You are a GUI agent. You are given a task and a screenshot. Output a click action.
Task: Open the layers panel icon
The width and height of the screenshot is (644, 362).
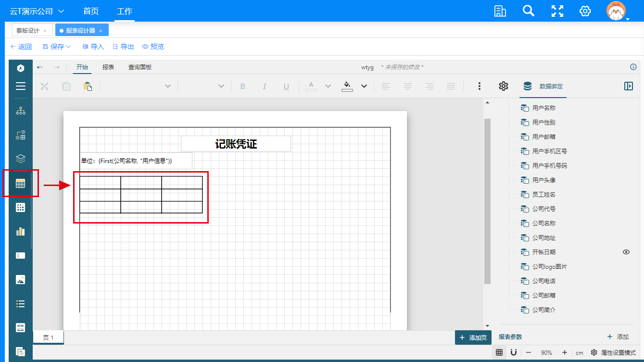click(20, 159)
